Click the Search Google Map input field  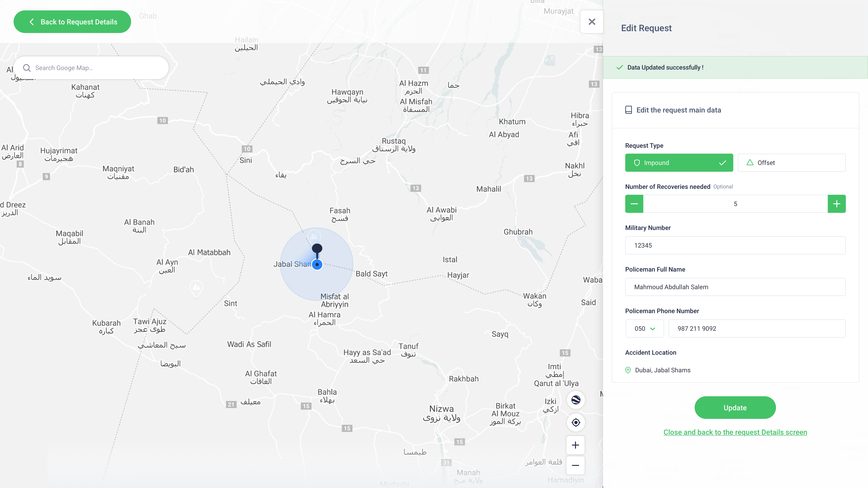91,68
